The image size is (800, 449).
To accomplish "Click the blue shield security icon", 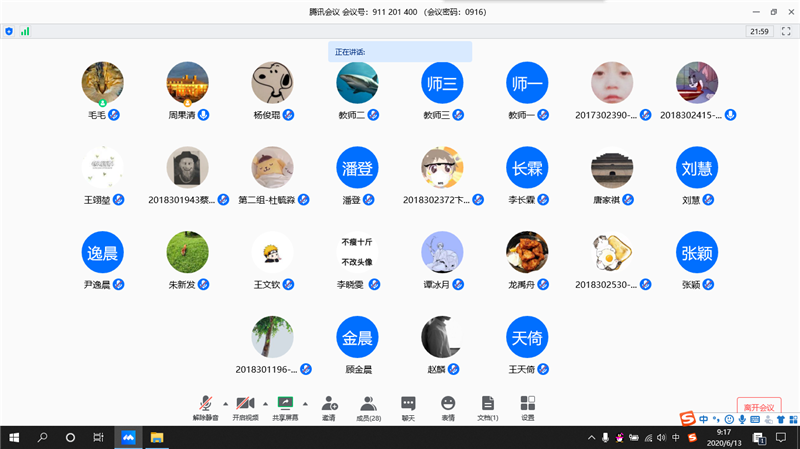I will click(x=10, y=32).
